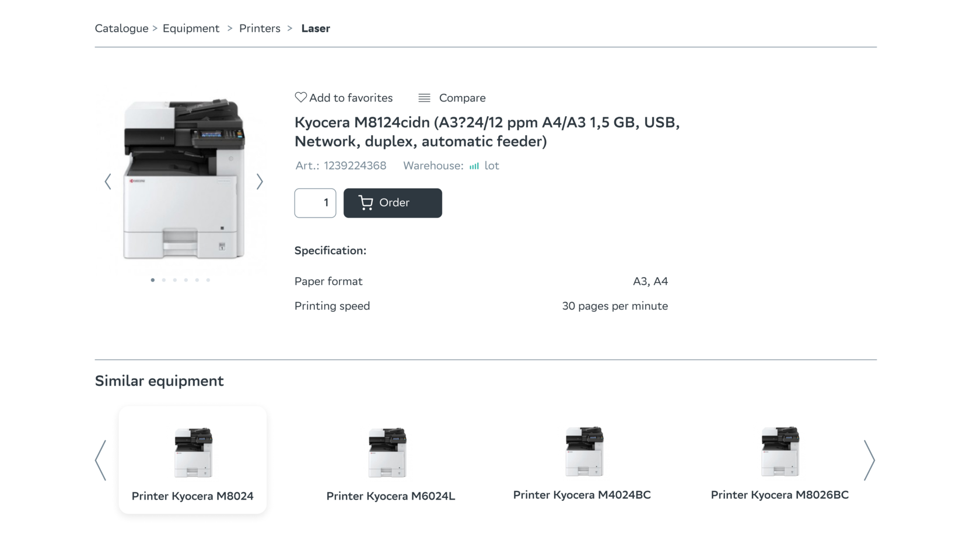The height and width of the screenshot is (533, 980).
Task: Show previous product image
Action: pyautogui.click(x=108, y=182)
